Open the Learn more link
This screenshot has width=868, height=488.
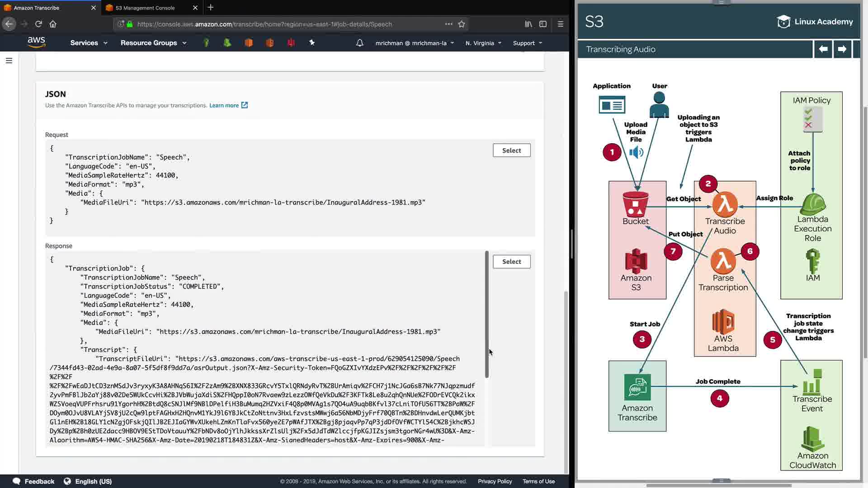pyautogui.click(x=224, y=105)
